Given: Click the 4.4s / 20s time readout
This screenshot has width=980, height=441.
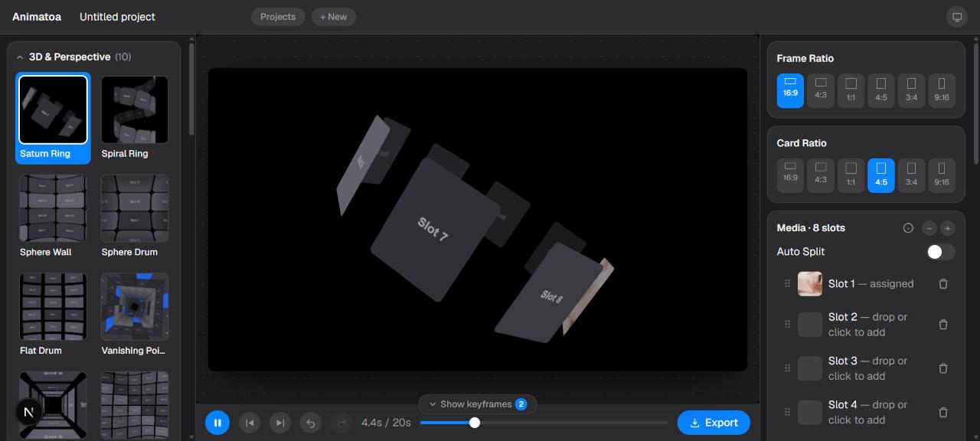Looking at the screenshot, I should (386, 423).
